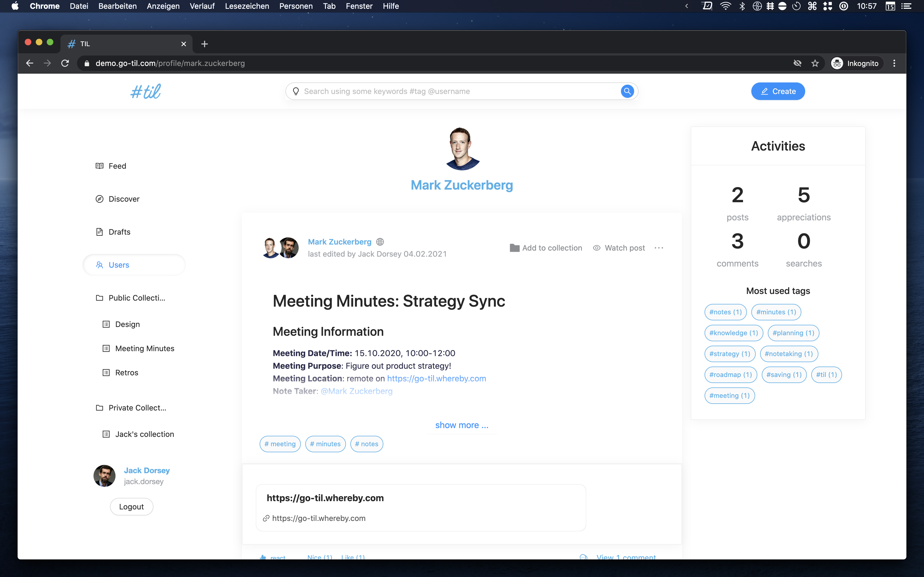Click the Create button
This screenshot has height=577, width=924.
[778, 91]
